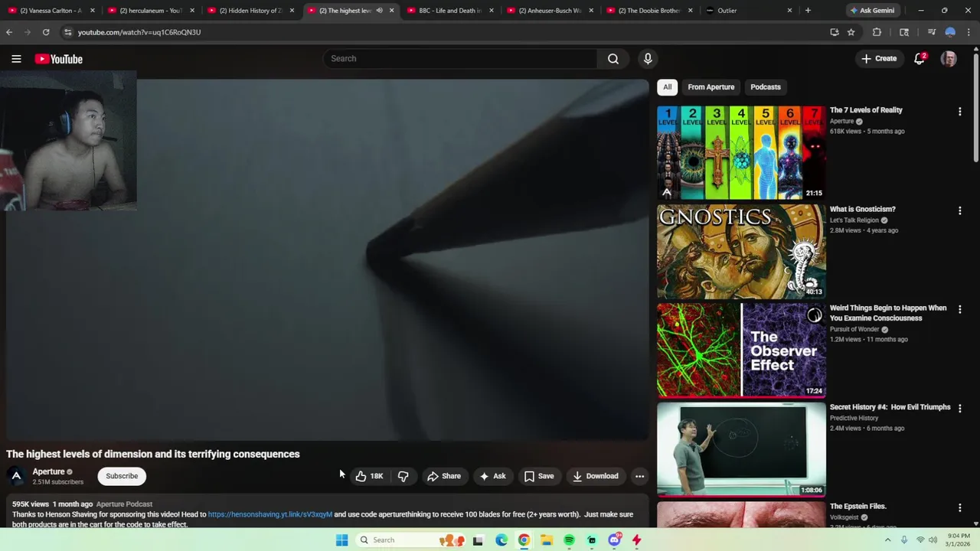Go back with browser back arrow

[x=9, y=32]
